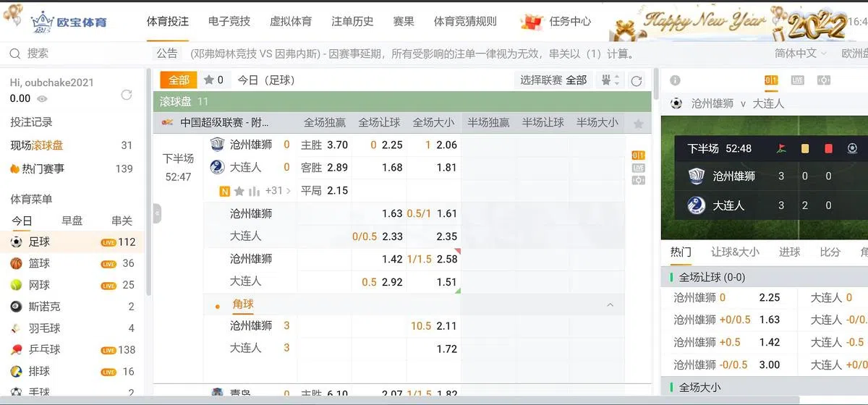Bet on 平局 at 2.15 odds
The width and height of the screenshot is (868, 405).
324,190
